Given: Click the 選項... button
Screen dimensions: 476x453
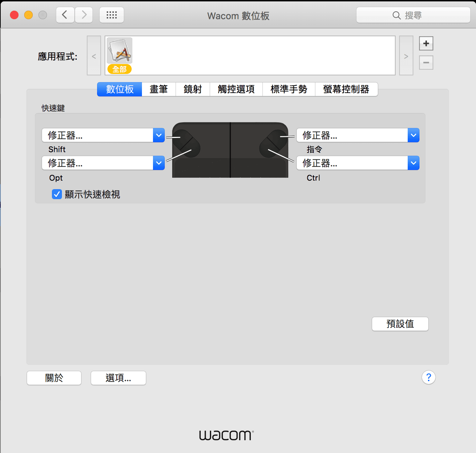Looking at the screenshot, I should coord(118,378).
